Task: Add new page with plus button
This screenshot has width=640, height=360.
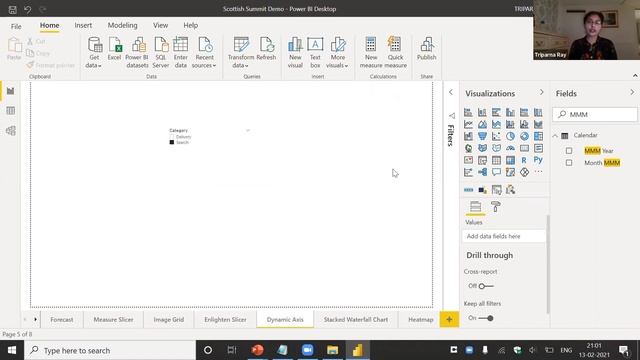Action: click(449, 320)
